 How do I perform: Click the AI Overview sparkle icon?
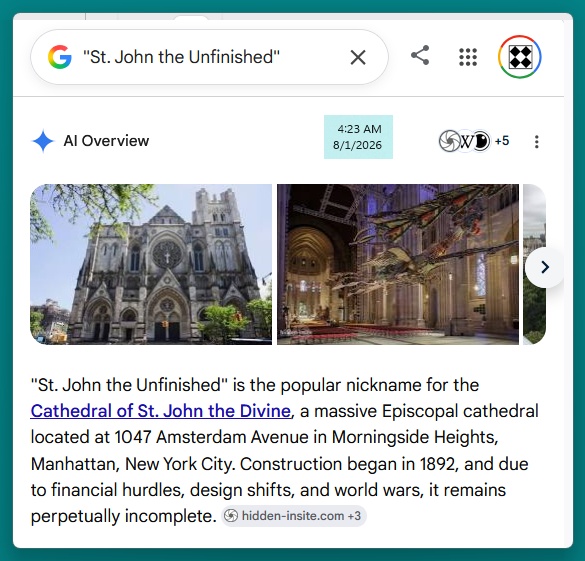pyautogui.click(x=43, y=141)
